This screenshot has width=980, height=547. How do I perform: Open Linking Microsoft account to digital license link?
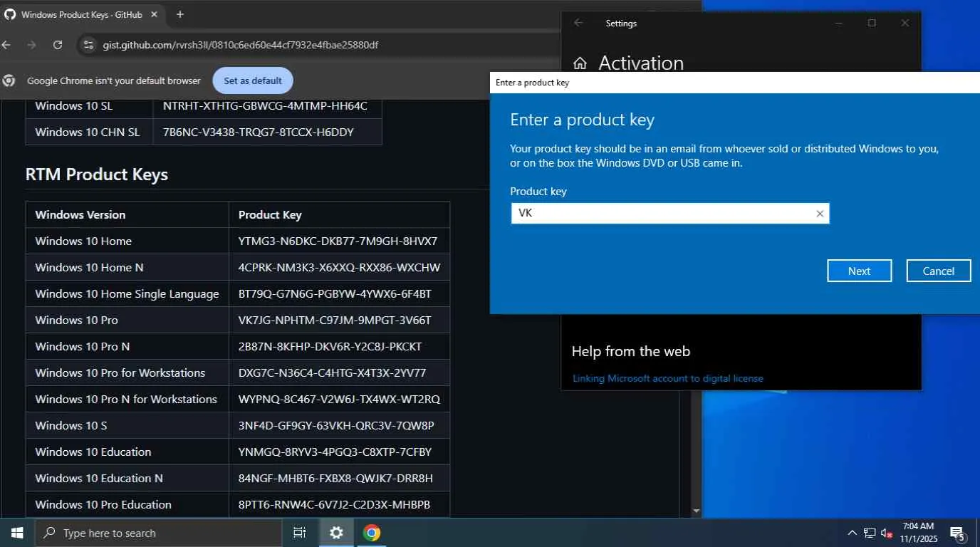[x=668, y=378]
